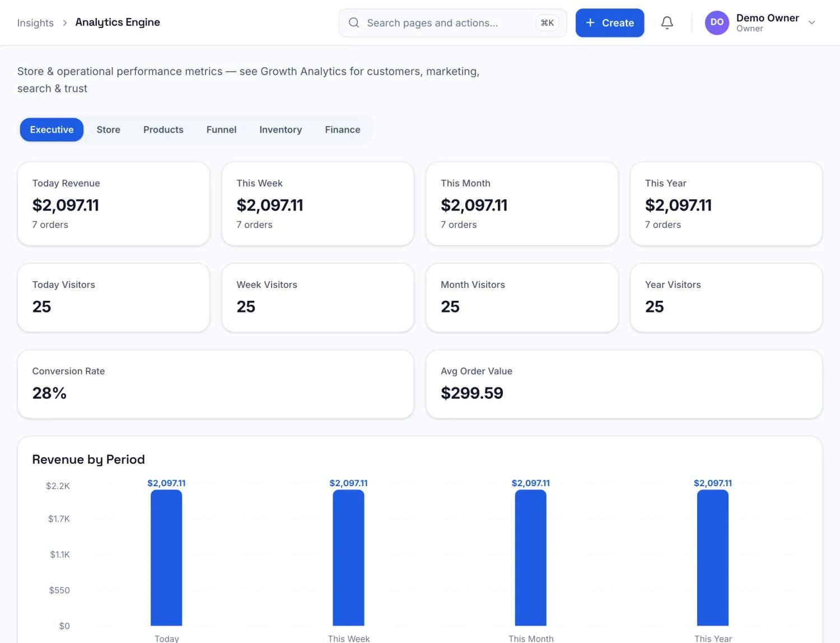Switch to the Executive tab
This screenshot has width=840, height=643.
click(52, 130)
